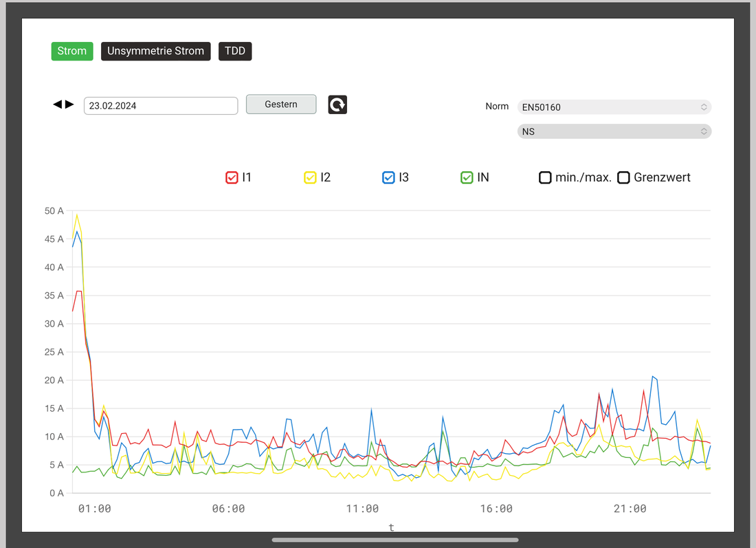This screenshot has width=756, height=548.
Task: Click the 50 A label on y-axis
Action: coord(54,211)
